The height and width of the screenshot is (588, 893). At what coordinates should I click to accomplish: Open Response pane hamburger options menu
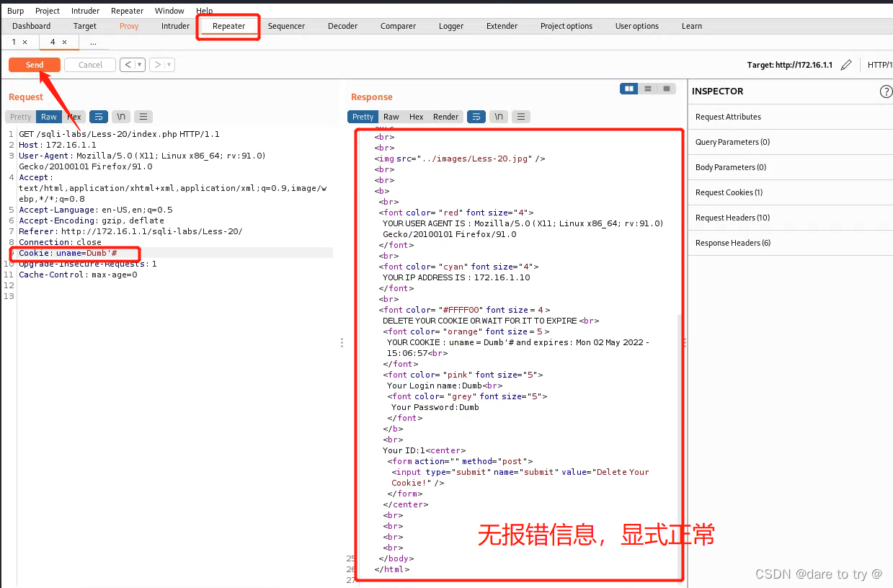pyautogui.click(x=521, y=117)
